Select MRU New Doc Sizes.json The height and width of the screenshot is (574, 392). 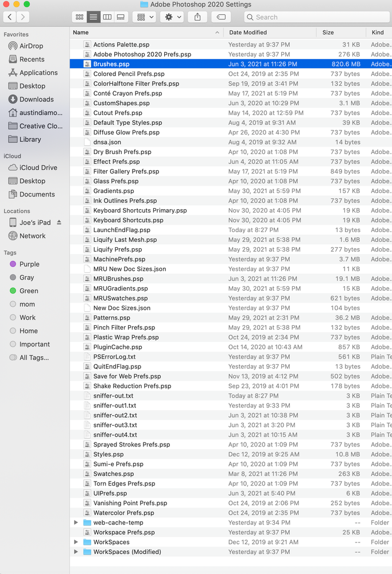(x=231, y=269)
